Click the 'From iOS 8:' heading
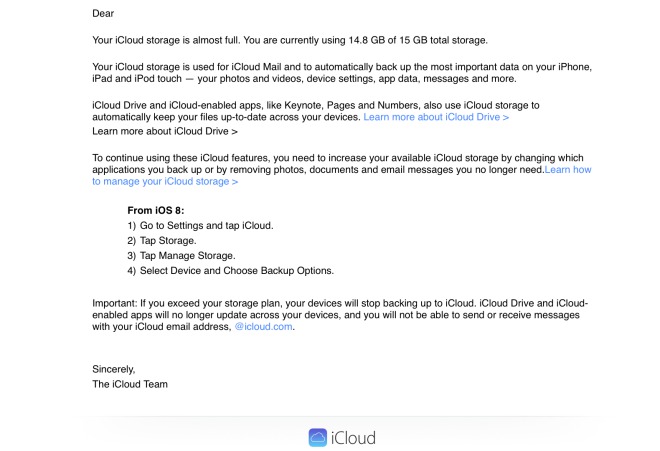The image size is (660, 451). [x=156, y=210]
